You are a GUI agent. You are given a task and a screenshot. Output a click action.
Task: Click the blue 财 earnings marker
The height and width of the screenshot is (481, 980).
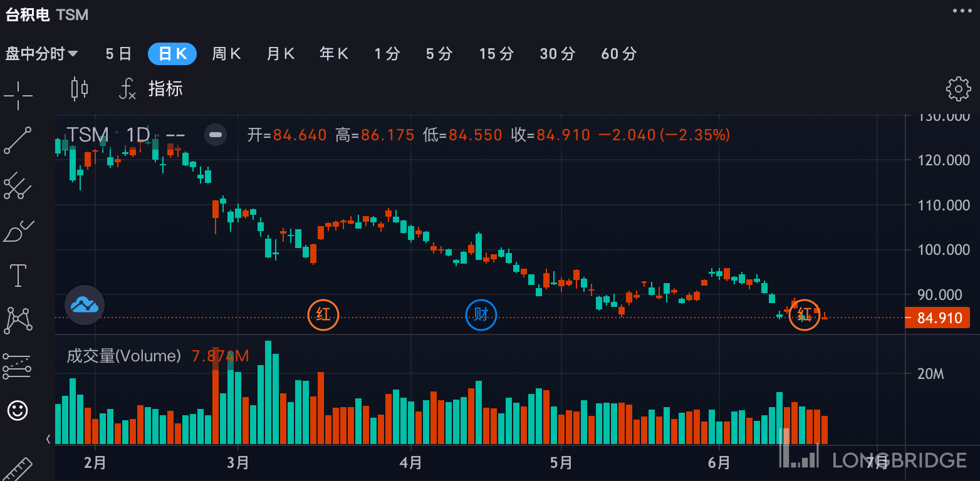coord(481,314)
